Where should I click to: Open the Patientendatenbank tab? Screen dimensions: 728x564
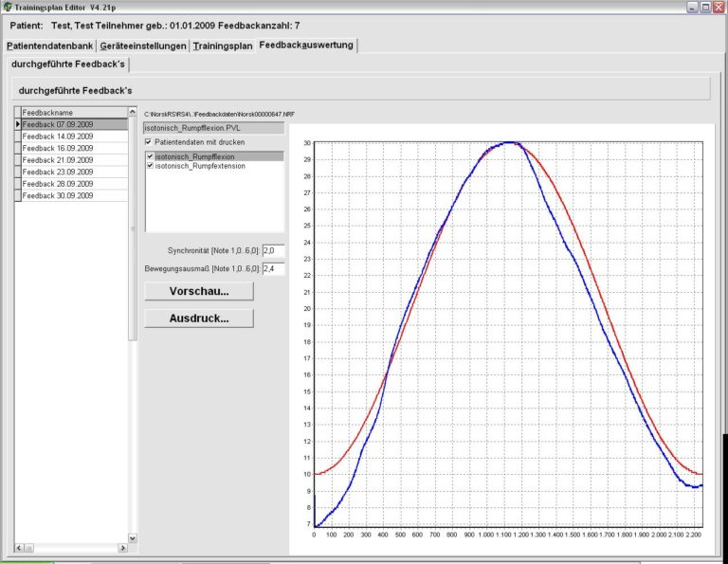(49, 45)
